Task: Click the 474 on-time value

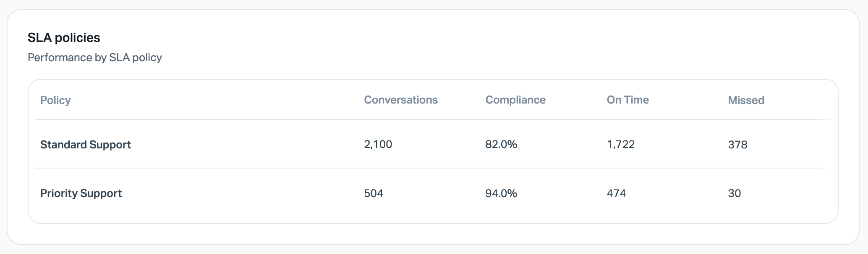Action: (616, 193)
